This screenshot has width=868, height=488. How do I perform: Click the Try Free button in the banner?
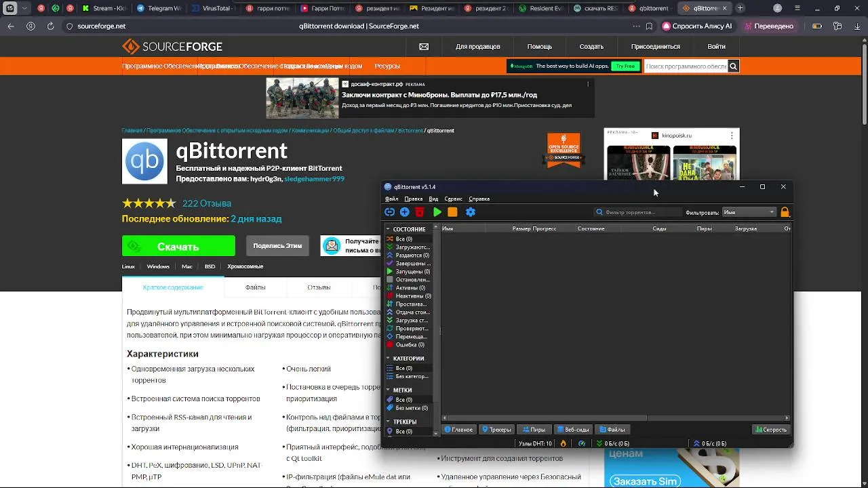point(625,66)
